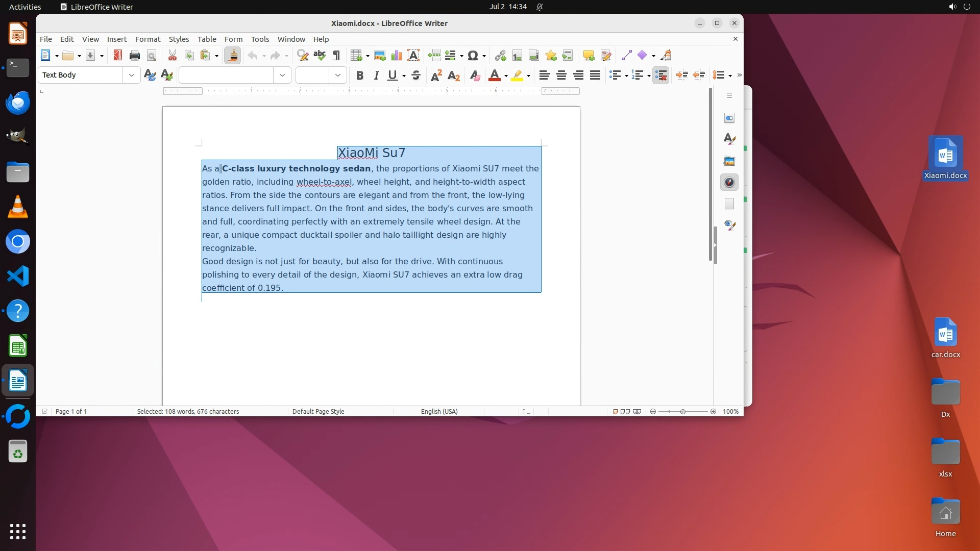The height and width of the screenshot is (551, 980).
Task: Toggle Italic formatting
Action: coord(376,76)
